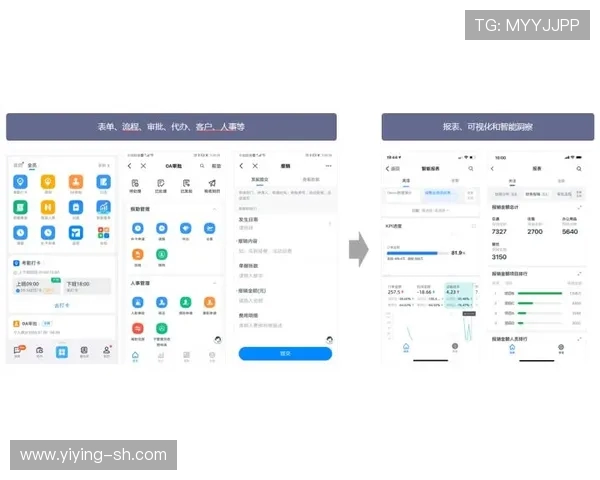Click the 7327 total value
600x480 pixels.
click(499, 232)
